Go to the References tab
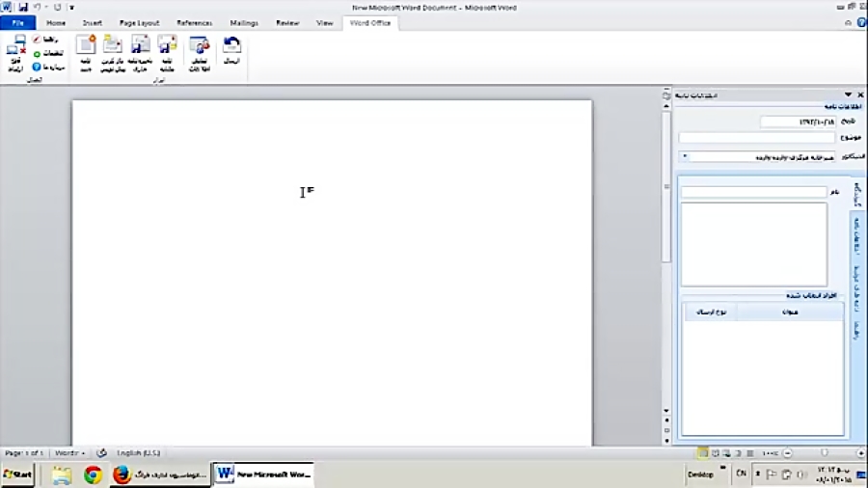Viewport: 868px width, 488px height. coord(194,23)
